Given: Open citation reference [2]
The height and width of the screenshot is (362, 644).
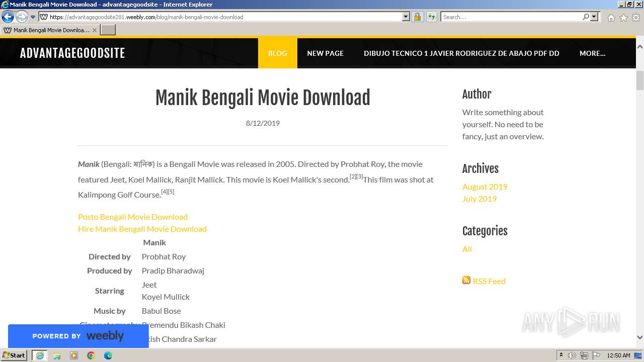Looking at the screenshot, I should pos(353,176).
